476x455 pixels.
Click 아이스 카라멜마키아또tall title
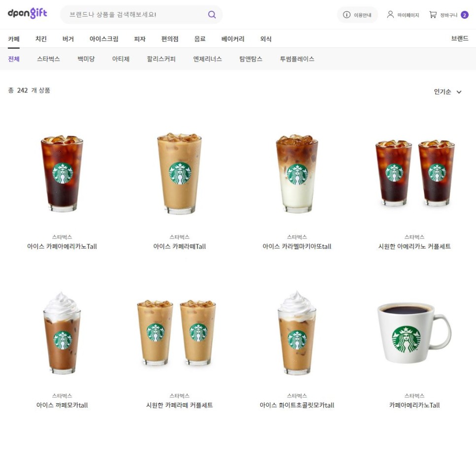tap(297, 246)
